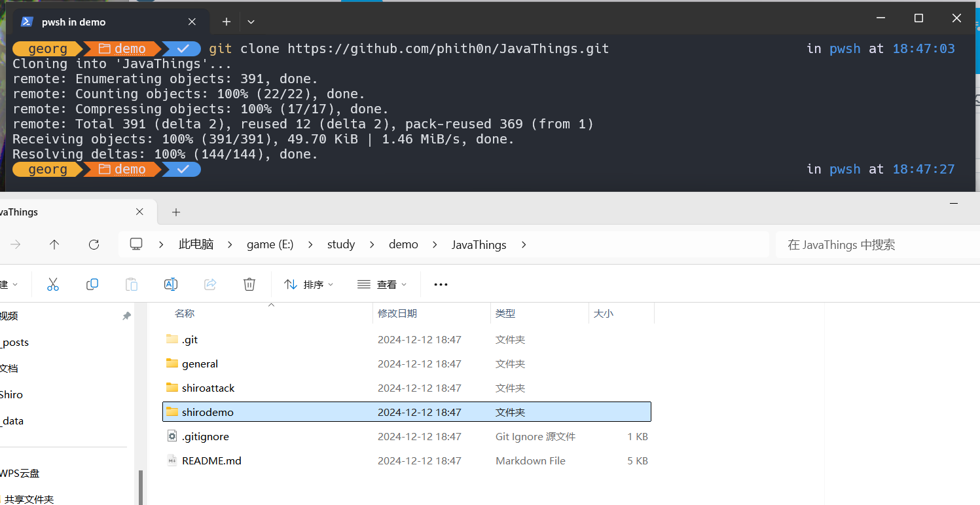Image resolution: width=980 pixels, height=505 pixels.
Task: Expand chevron between game (E:) and study
Action: click(310, 244)
